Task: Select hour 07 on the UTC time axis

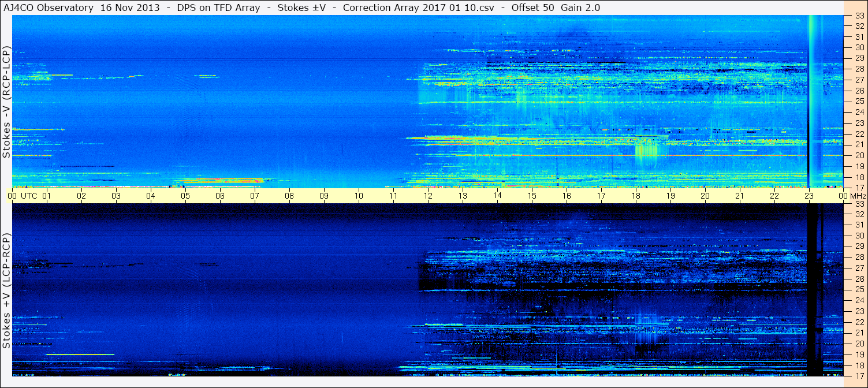Action: pos(255,196)
